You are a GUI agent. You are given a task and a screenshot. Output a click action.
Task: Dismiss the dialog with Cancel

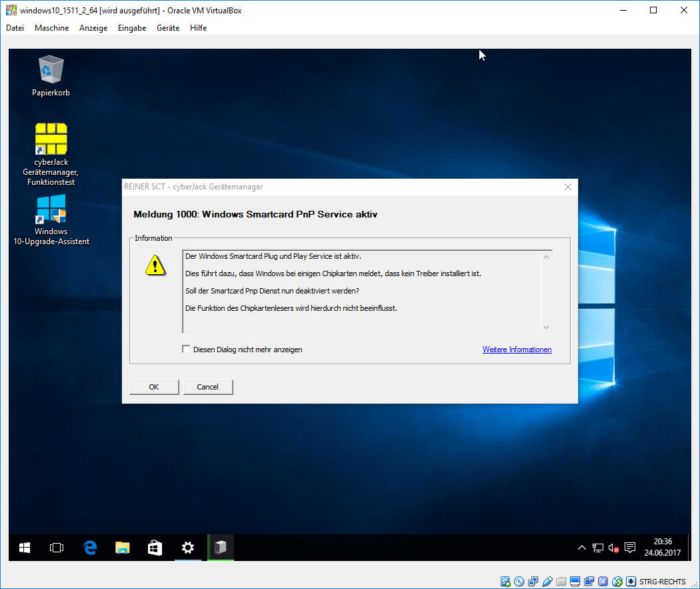(x=208, y=387)
